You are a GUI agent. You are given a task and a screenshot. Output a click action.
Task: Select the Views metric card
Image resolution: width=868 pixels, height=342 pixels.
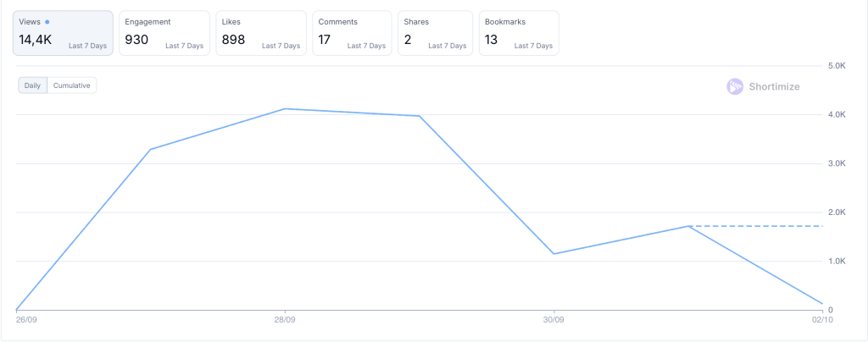pos(63,33)
